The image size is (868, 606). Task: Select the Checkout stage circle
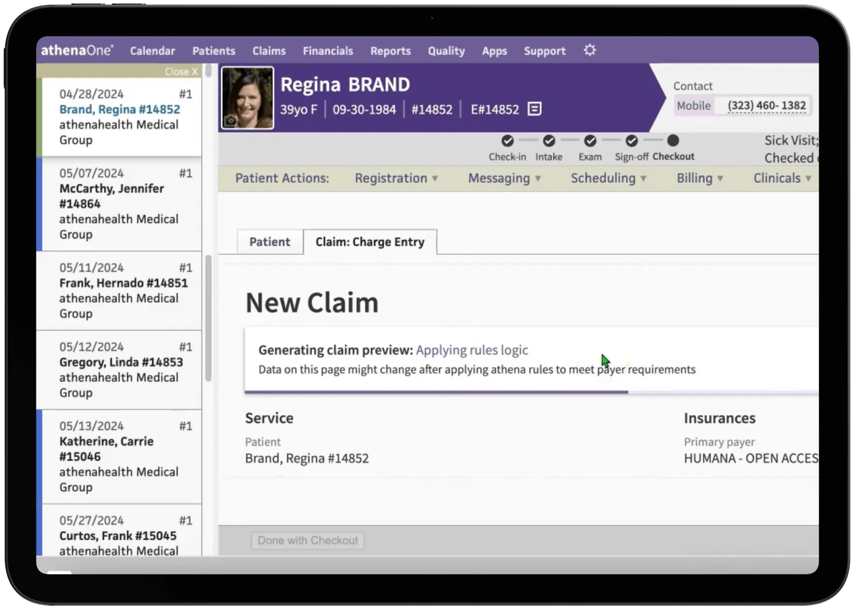click(x=673, y=141)
